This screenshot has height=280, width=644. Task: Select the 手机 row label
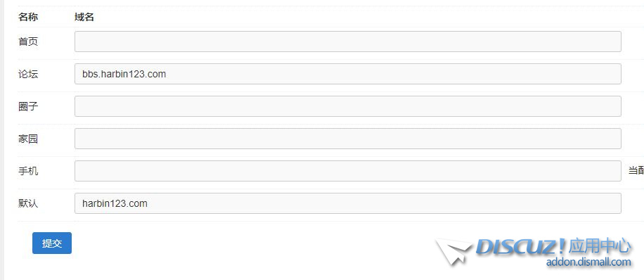[28, 171]
